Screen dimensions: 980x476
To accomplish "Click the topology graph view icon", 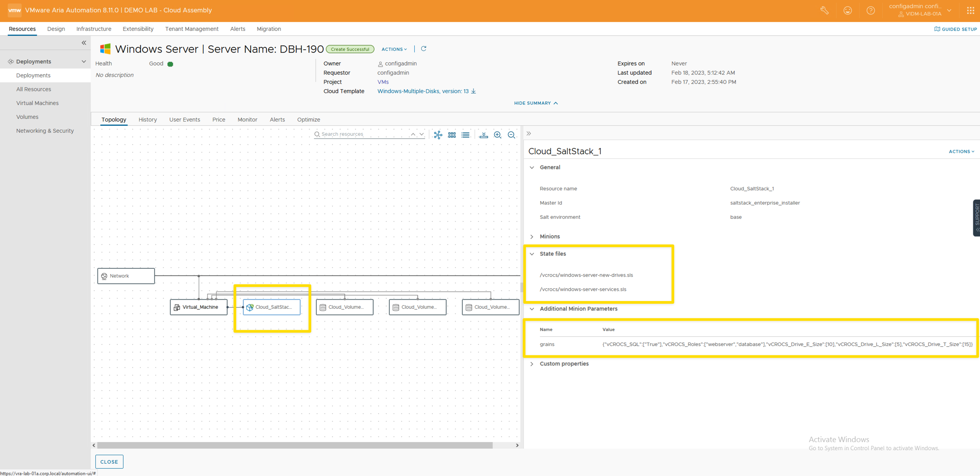I will click(438, 135).
